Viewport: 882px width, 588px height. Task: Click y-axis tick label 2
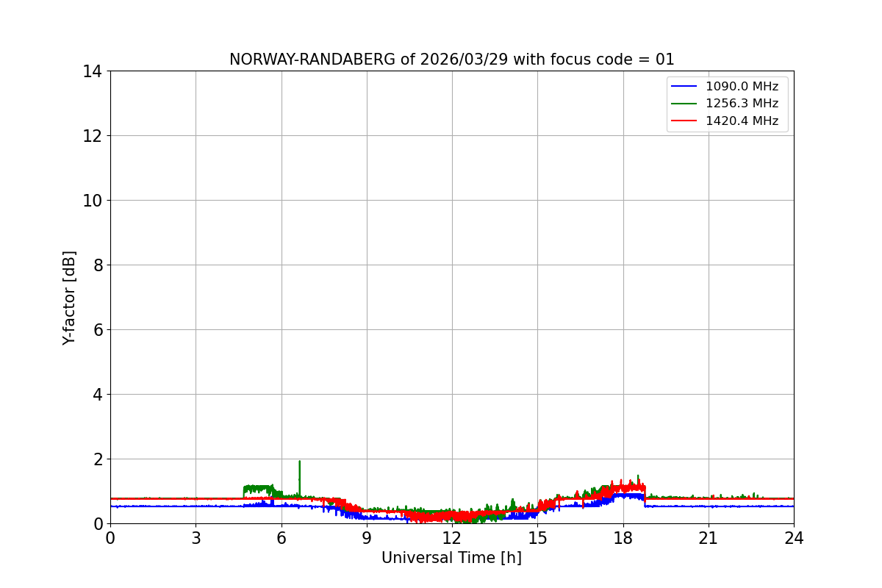click(98, 459)
